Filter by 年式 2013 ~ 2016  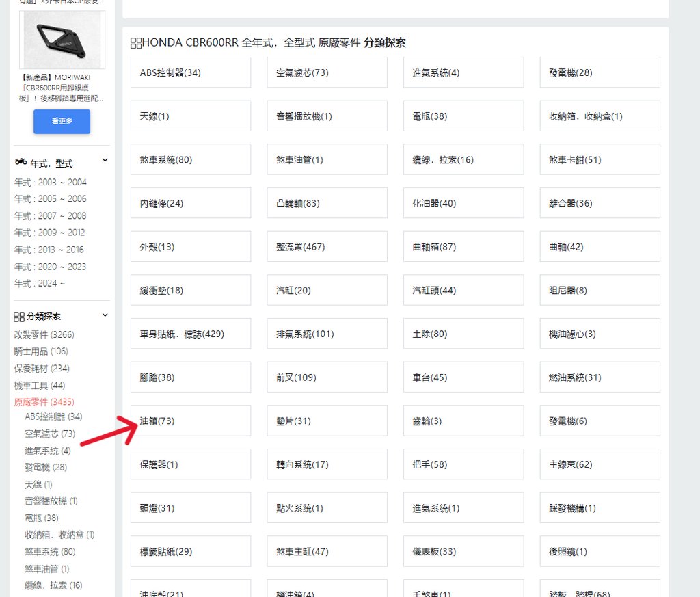pyautogui.click(x=49, y=250)
